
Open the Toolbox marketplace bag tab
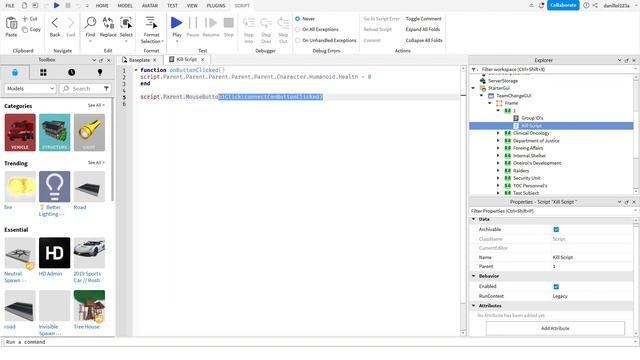[15, 72]
